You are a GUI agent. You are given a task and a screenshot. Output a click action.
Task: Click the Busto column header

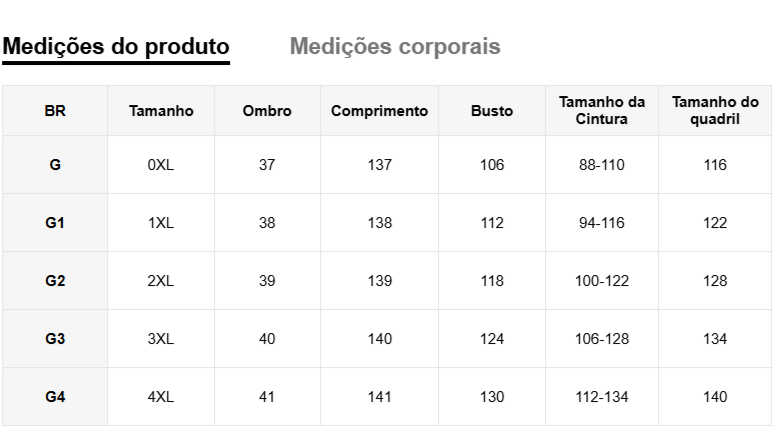pyautogui.click(x=491, y=111)
